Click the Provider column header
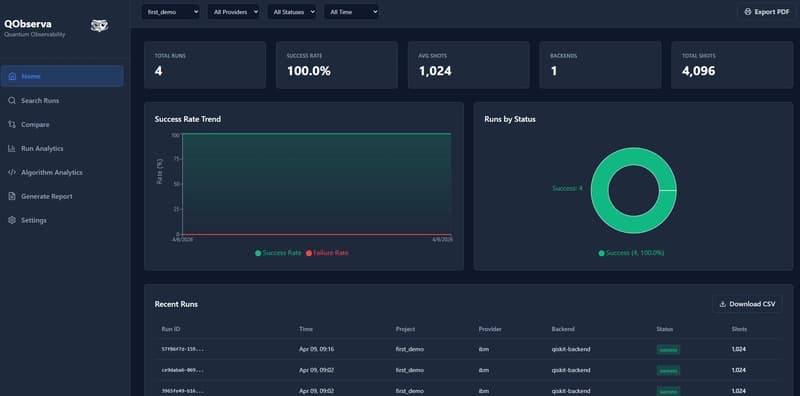Image resolution: width=800 pixels, height=396 pixels. (x=490, y=329)
